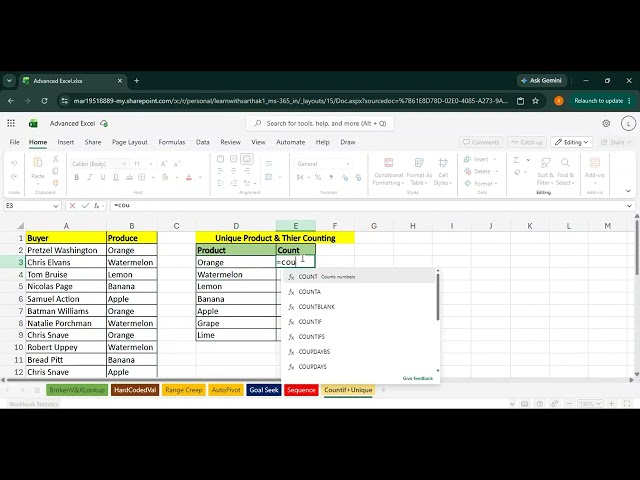Toggle Bold formatting

(77, 177)
